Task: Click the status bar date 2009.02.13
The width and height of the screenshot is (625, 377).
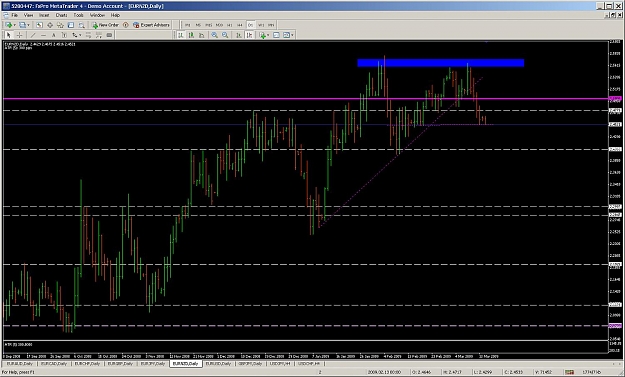Action: [384, 372]
